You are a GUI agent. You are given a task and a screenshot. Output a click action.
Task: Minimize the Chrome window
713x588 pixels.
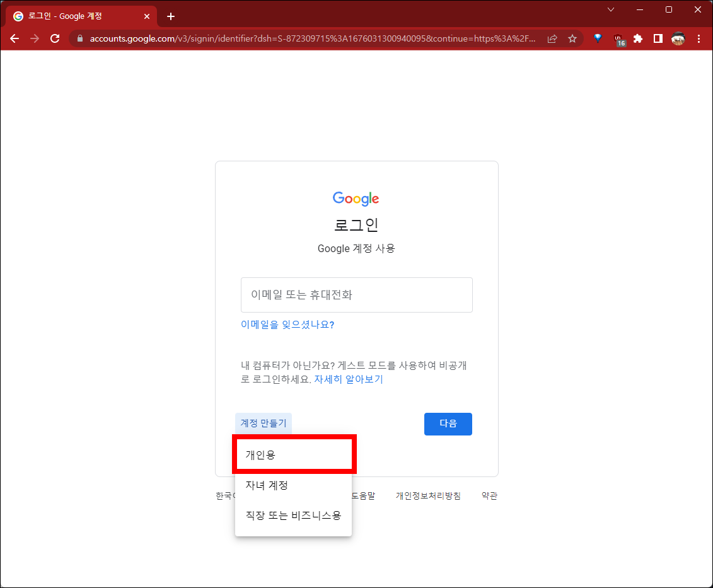640,9
